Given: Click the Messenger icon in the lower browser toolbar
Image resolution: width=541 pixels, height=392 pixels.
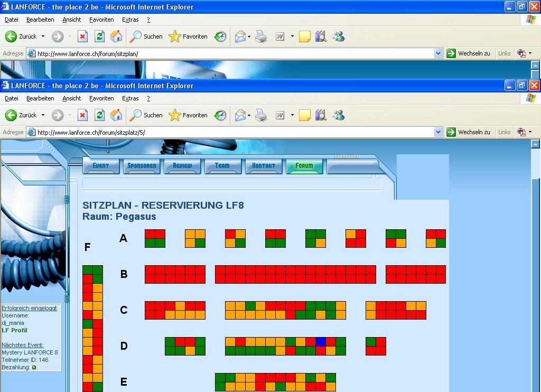Looking at the screenshot, I should click(339, 115).
